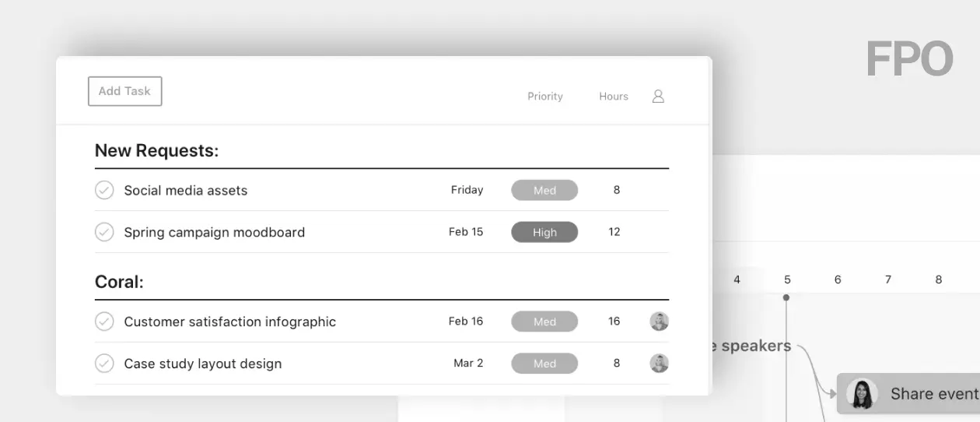Sort by the Priority column header
This screenshot has width=980, height=422.
[x=545, y=97]
